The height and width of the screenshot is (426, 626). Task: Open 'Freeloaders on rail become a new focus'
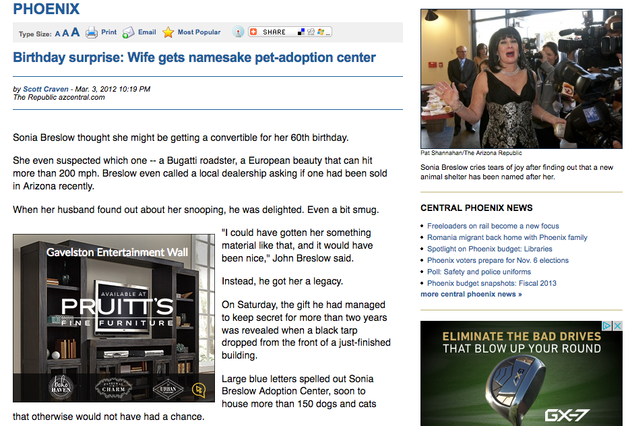point(493,226)
